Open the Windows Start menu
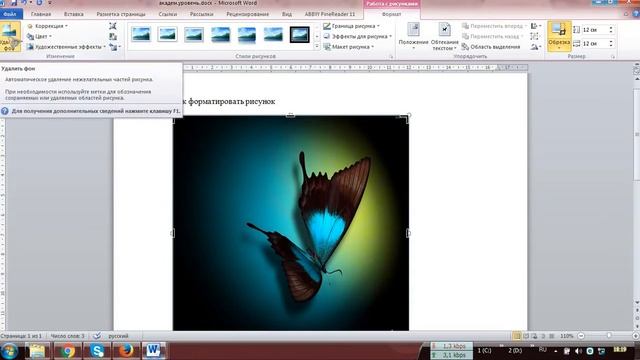Viewport: 640px width, 360px height. tap(9, 351)
